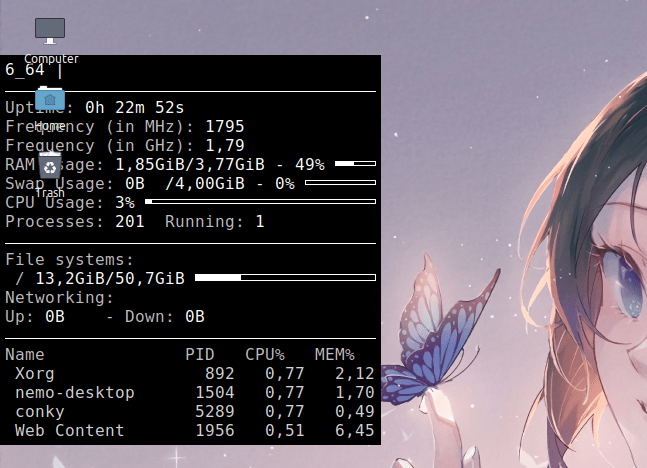Open the Computer desktop icon
Image resolution: width=647 pixels, height=468 pixels.
pyautogui.click(x=50, y=30)
